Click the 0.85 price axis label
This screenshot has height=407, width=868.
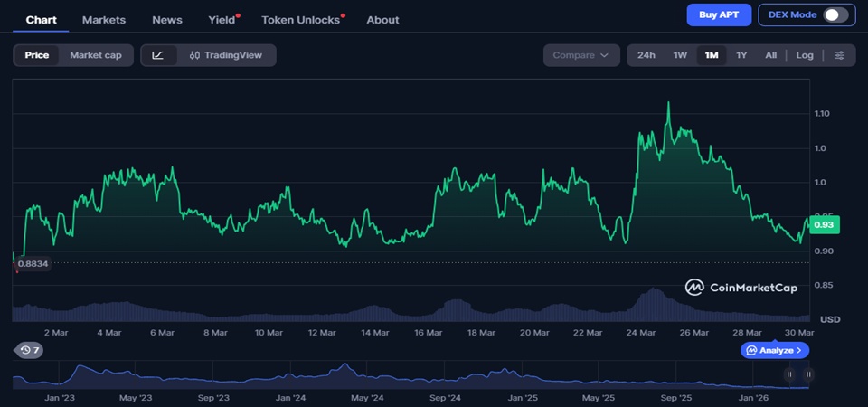[822, 286]
